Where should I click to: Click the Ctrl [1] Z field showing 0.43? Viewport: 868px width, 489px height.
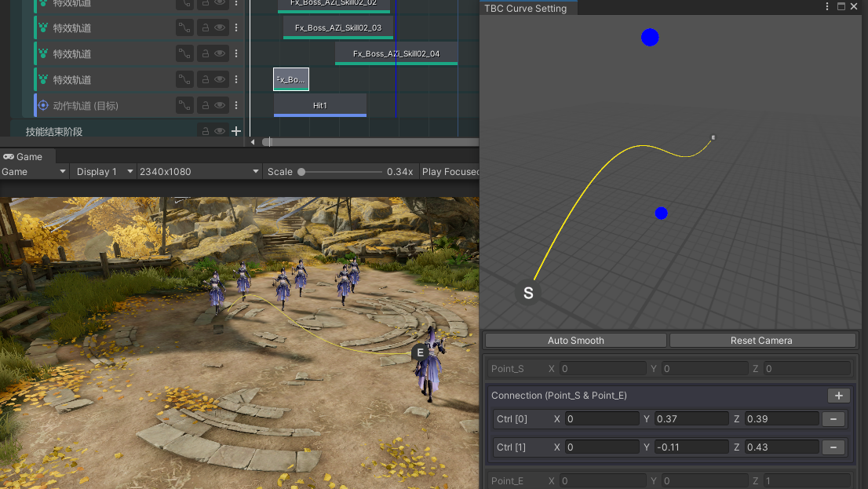[x=781, y=447]
